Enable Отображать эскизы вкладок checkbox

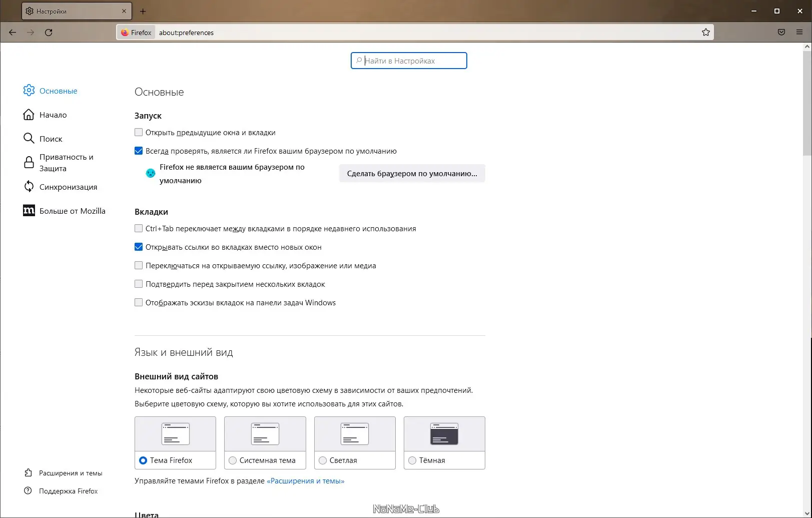(139, 302)
